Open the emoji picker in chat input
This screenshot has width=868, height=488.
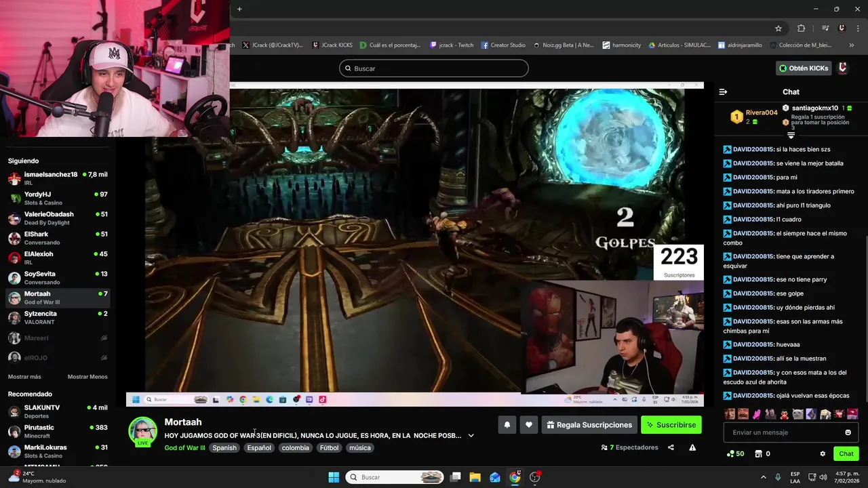(x=848, y=432)
